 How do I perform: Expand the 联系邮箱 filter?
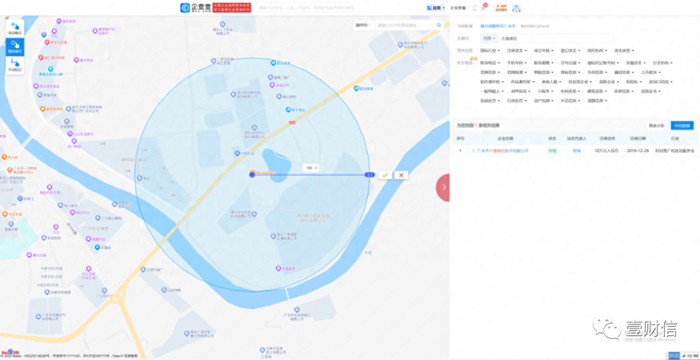point(544,63)
